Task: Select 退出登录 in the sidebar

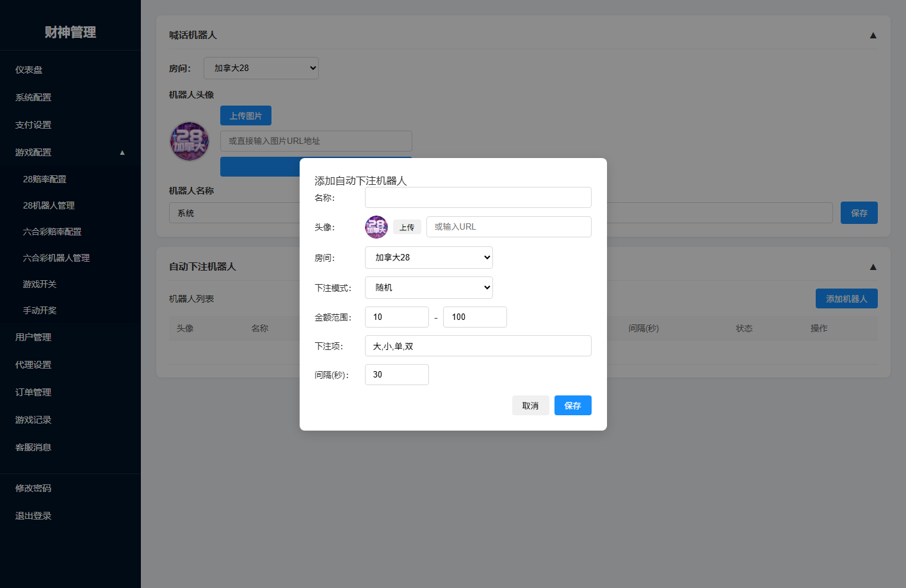Action: click(33, 516)
